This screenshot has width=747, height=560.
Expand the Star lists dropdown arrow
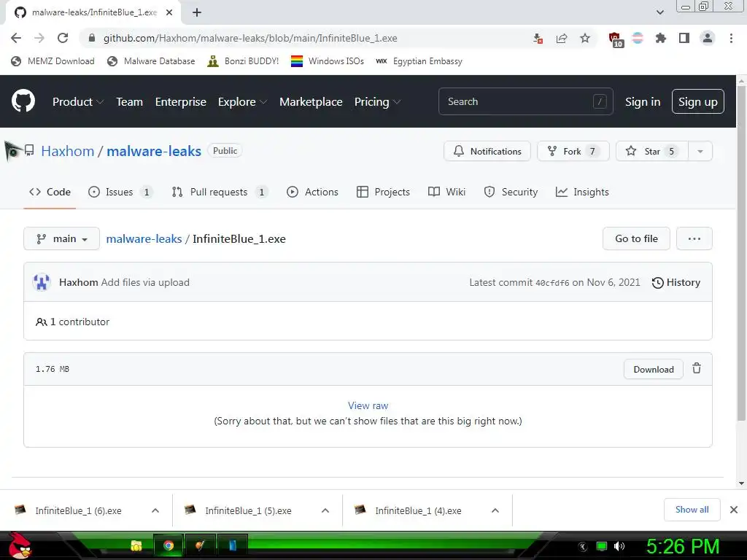[x=700, y=152]
